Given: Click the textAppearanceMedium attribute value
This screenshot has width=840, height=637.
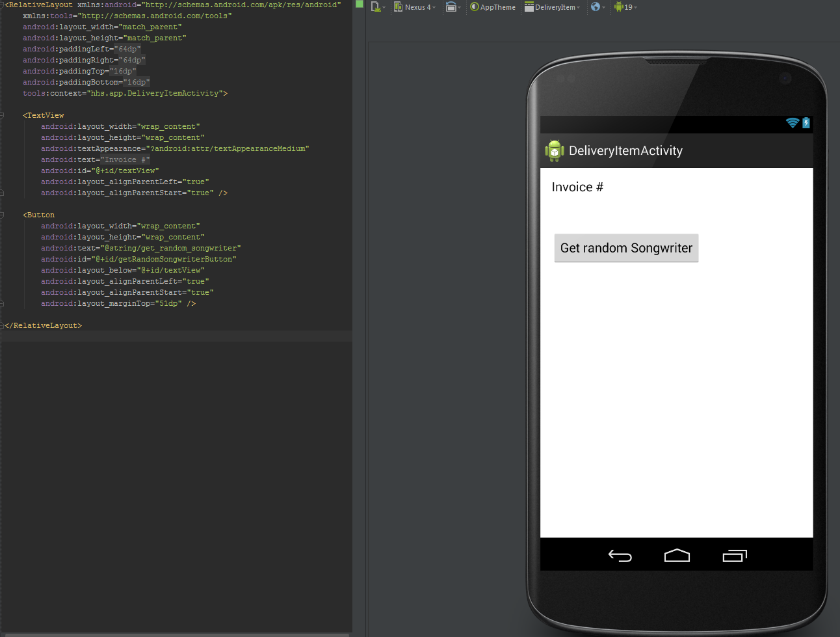Looking at the screenshot, I should coord(228,149).
